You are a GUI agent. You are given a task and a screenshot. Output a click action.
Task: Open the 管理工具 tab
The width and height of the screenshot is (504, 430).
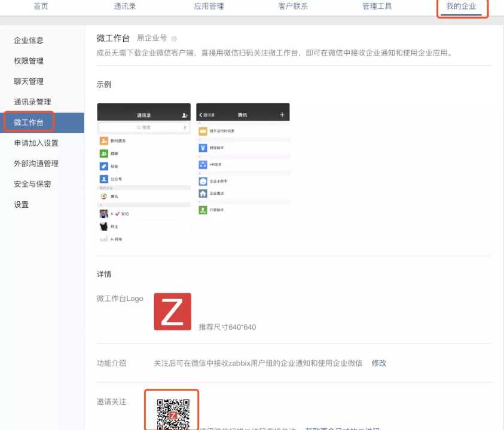tap(377, 6)
